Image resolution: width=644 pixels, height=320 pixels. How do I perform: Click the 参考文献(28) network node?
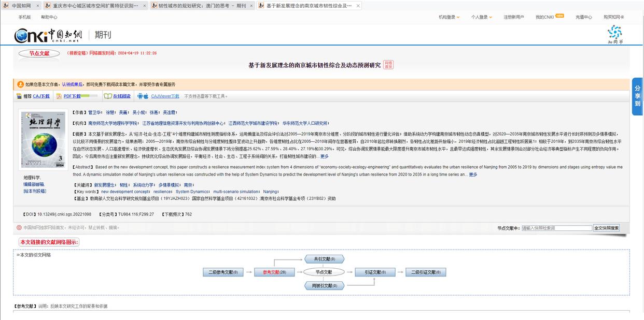274,272
